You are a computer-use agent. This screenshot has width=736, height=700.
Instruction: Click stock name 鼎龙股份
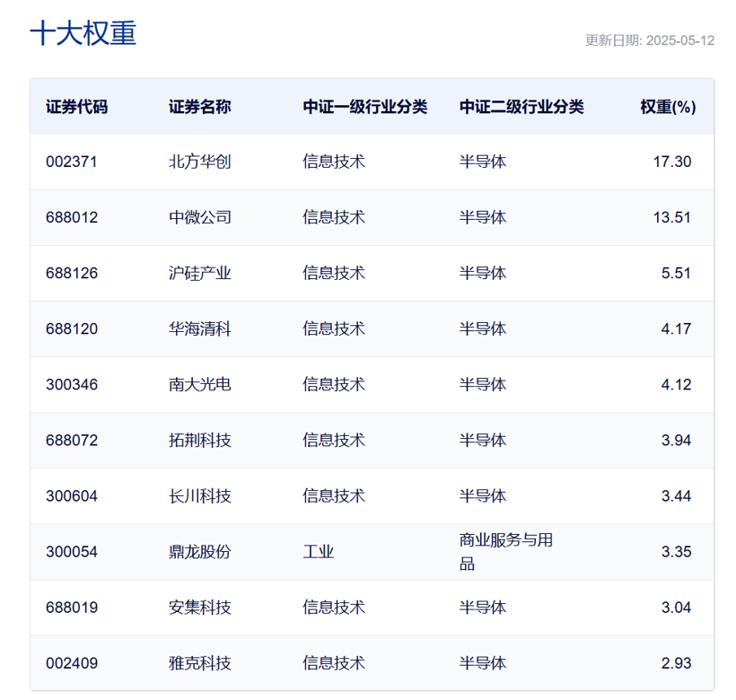click(x=200, y=552)
